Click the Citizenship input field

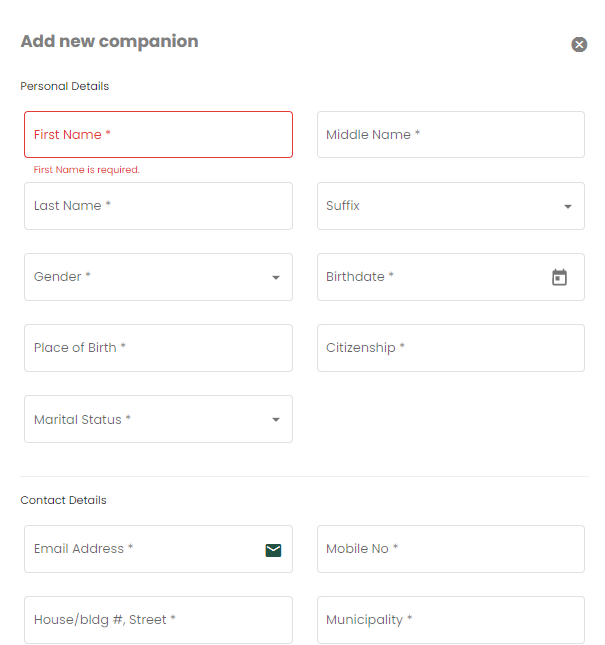450,348
